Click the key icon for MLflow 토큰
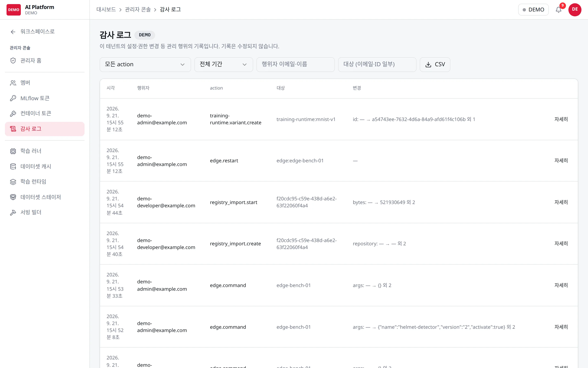This screenshot has width=588, height=368. click(13, 98)
